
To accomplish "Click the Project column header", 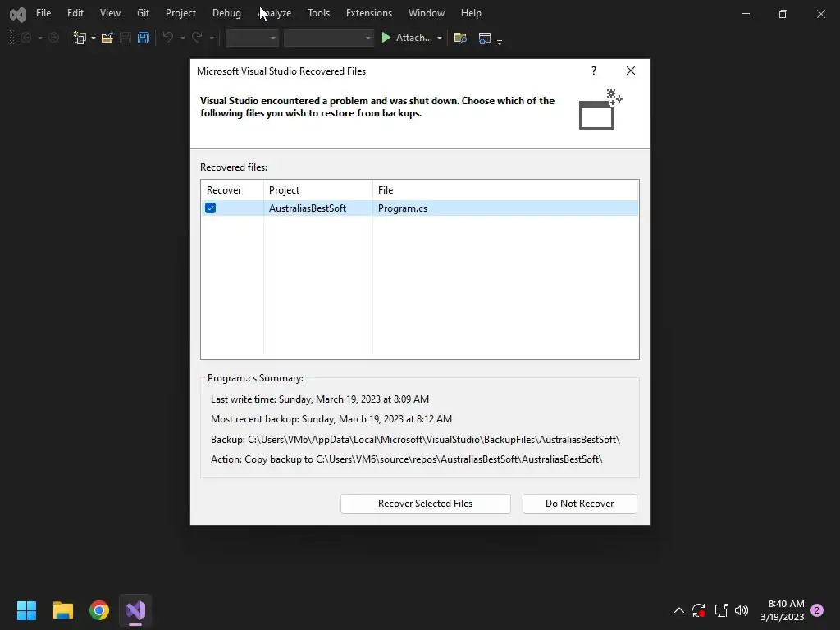I will click(318, 190).
